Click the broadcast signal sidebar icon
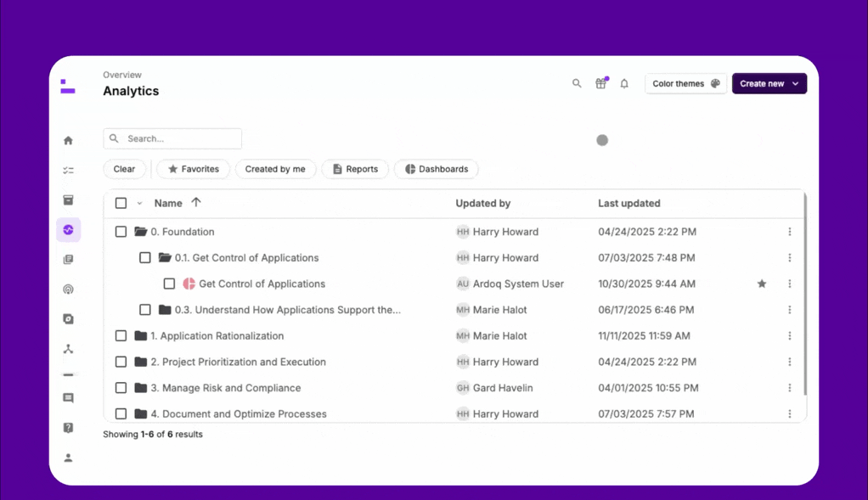 click(x=68, y=289)
